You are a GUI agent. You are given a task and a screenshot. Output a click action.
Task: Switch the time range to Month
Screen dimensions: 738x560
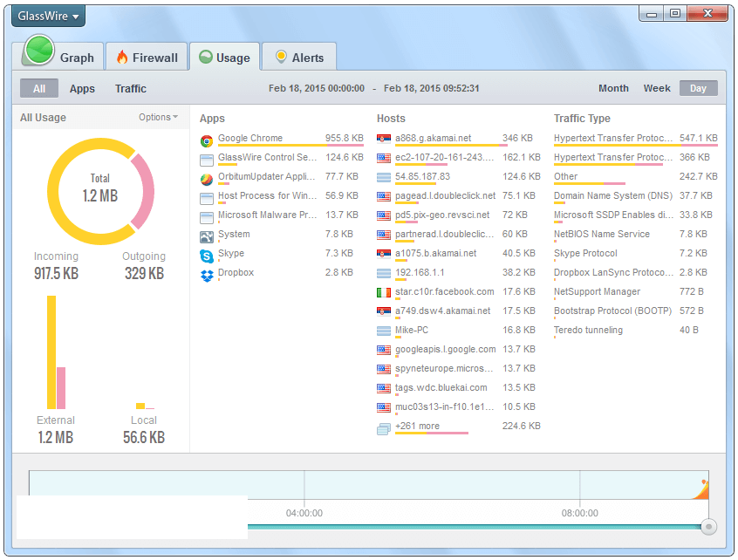pos(613,88)
